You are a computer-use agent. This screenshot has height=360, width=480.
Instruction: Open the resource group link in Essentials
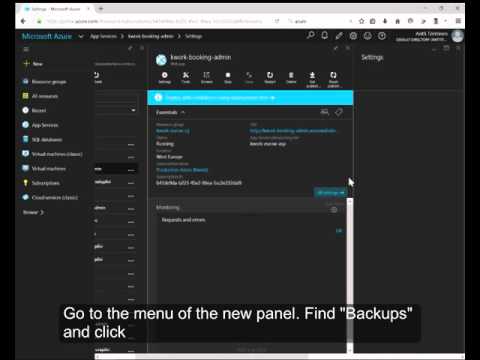[x=173, y=131]
